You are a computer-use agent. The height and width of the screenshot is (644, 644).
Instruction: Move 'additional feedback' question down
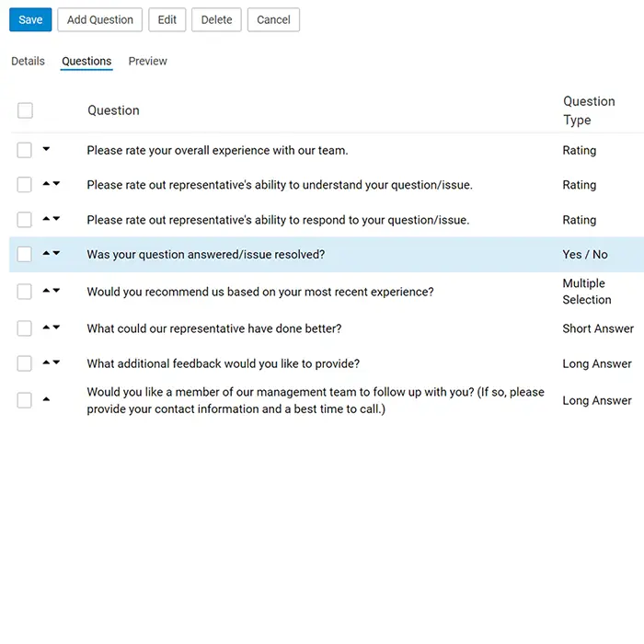57,362
